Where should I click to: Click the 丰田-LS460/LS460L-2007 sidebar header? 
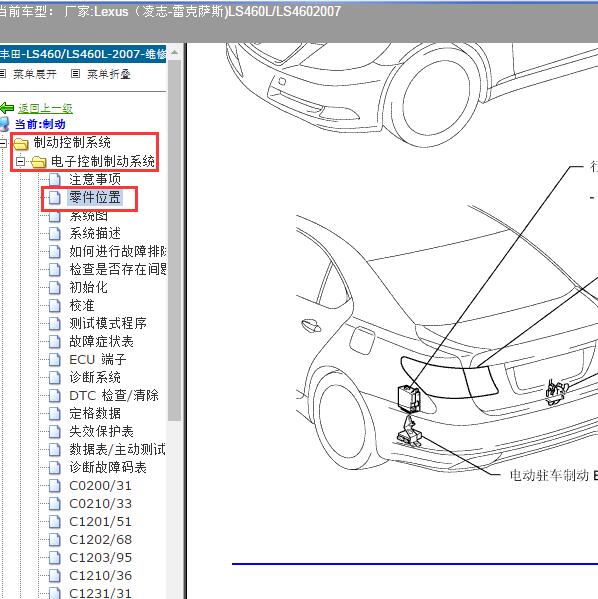(x=83, y=53)
